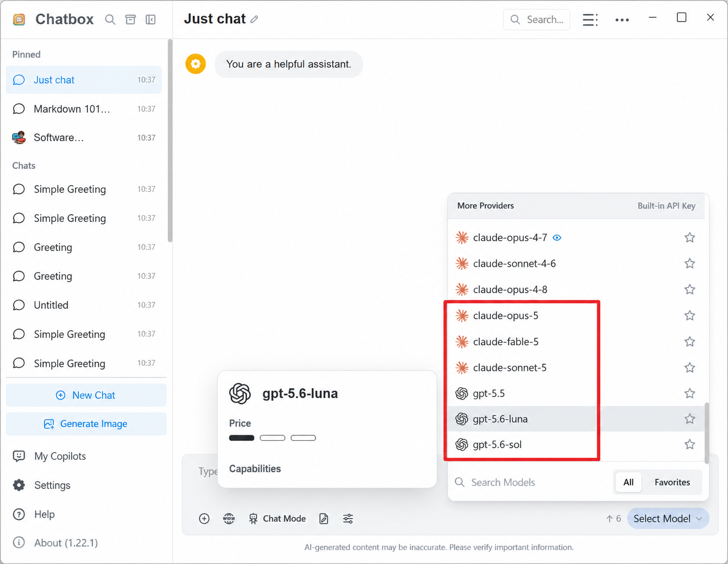Viewport: 728px width, 564px height.
Task: Open the Select Model dropdown
Action: [668, 519]
